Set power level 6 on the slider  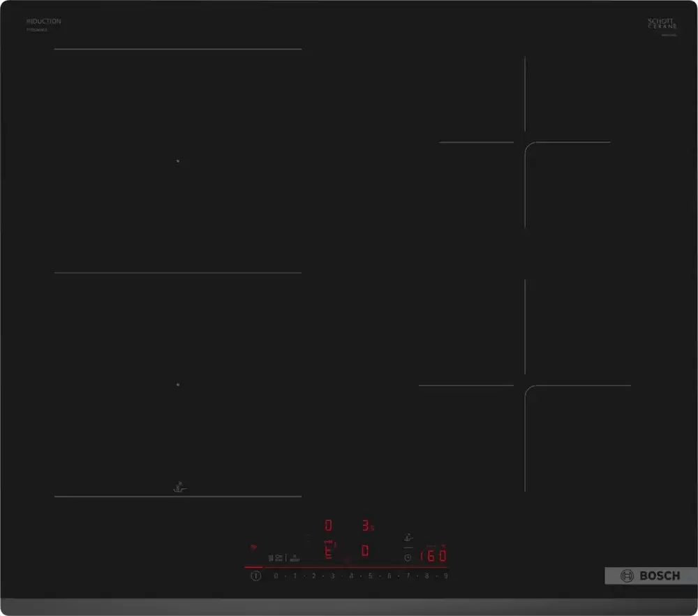(x=389, y=576)
